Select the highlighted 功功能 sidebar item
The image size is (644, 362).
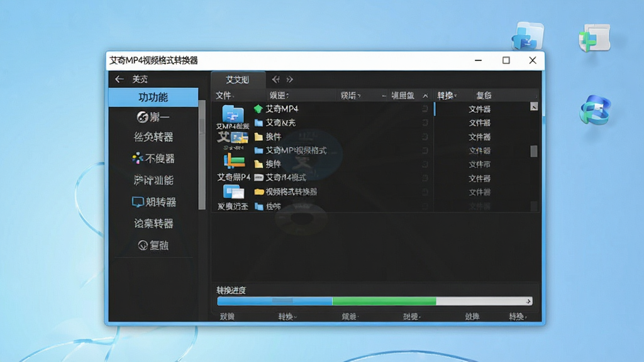pyautogui.click(x=153, y=97)
